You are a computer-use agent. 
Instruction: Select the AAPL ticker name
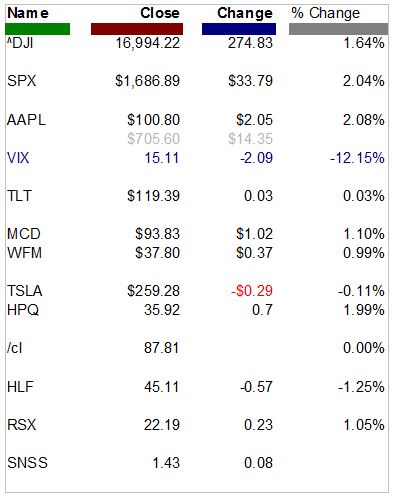tap(26, 120)
